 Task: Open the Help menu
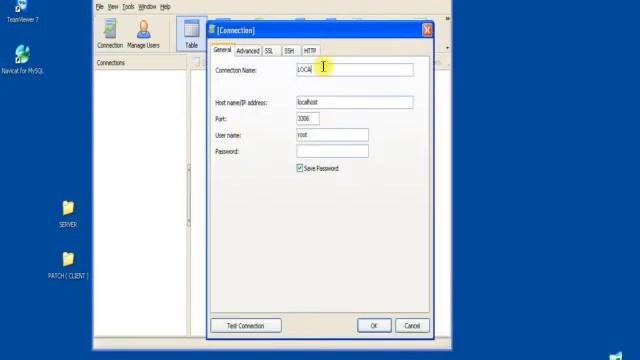[165, 7]
